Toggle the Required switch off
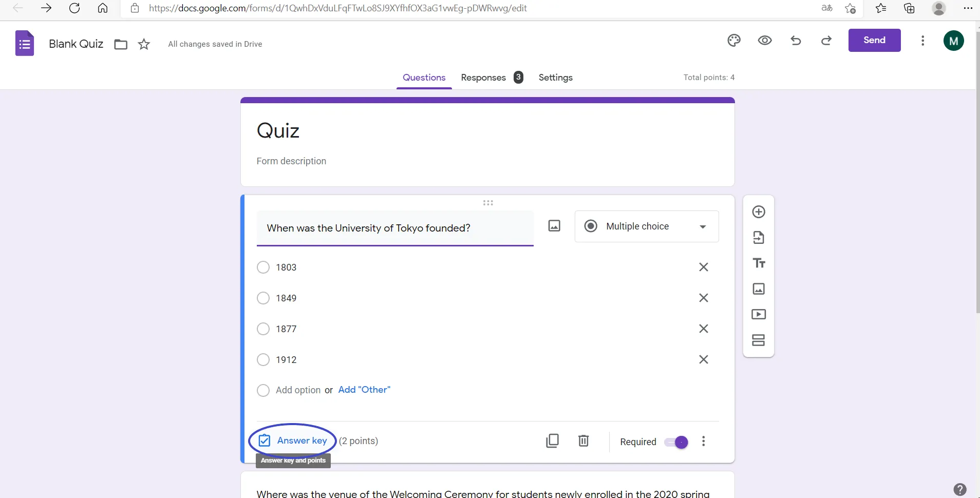 click(x=676, y=442)
